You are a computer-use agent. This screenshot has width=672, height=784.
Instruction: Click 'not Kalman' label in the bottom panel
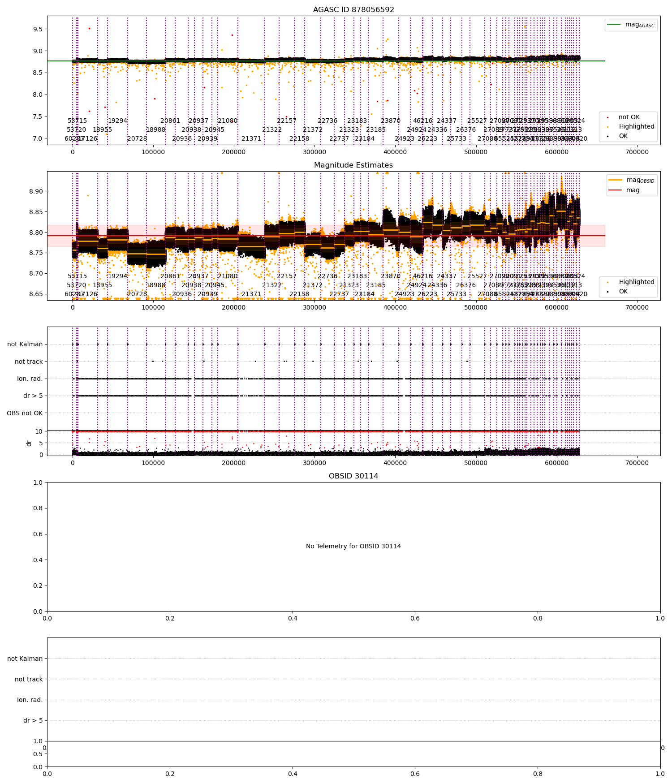tap(25, 659)
